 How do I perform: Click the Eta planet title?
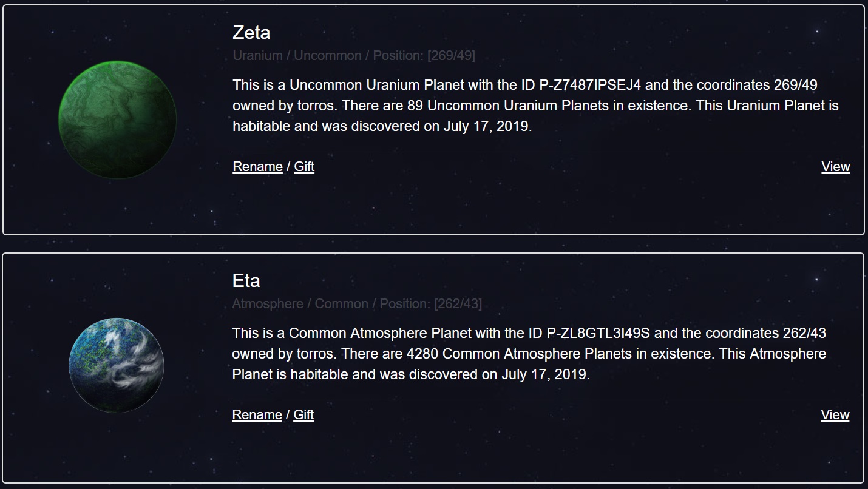246,281
